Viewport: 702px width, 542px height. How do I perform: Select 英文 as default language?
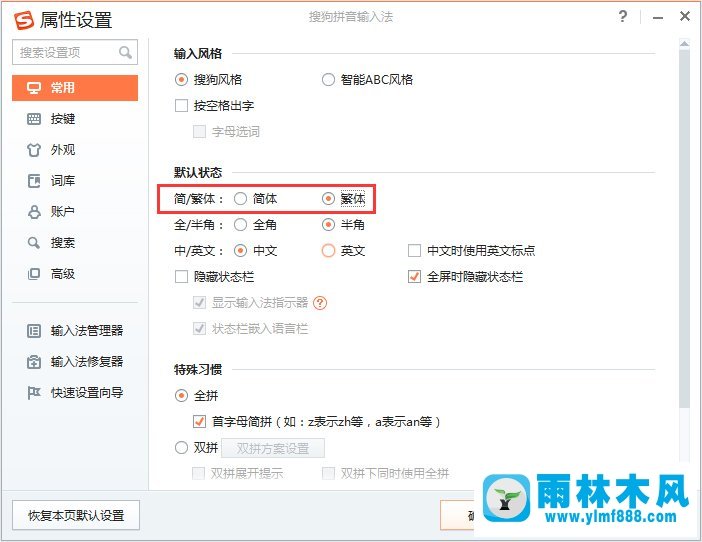point(328,251)
